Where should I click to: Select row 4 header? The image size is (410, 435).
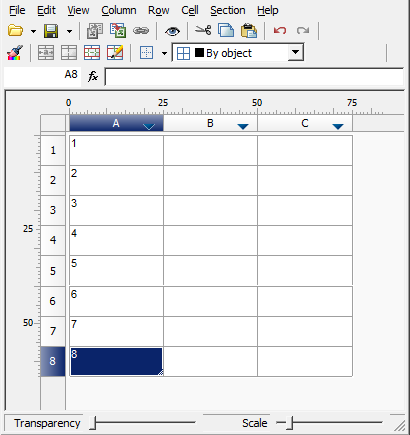pos(53,240)
